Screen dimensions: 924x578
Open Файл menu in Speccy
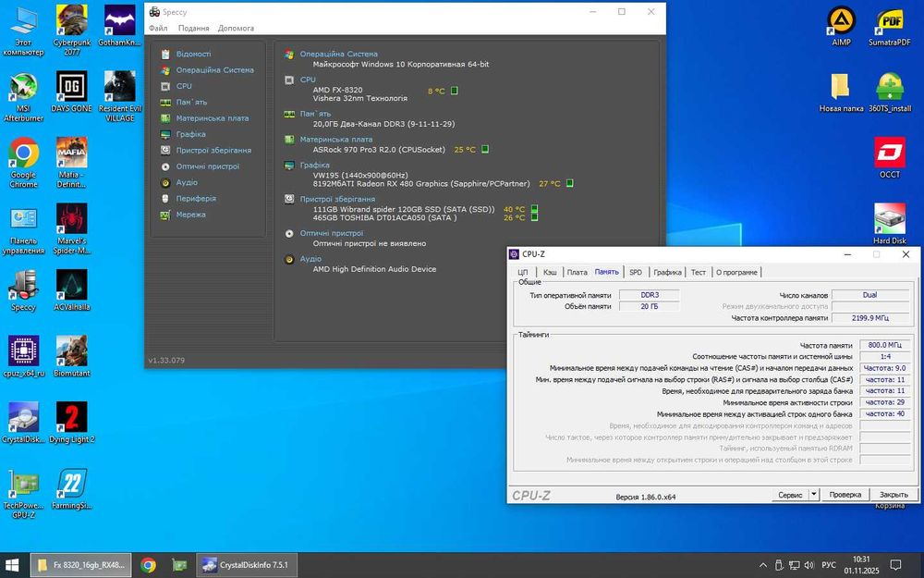158,28
